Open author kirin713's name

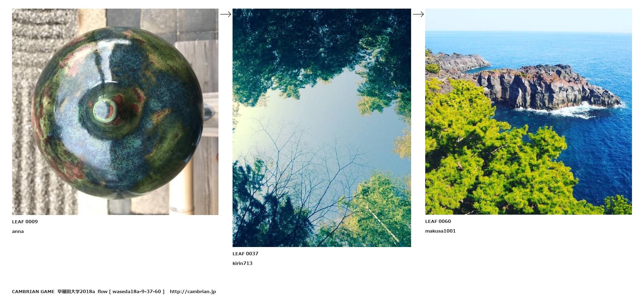point(243,263)
